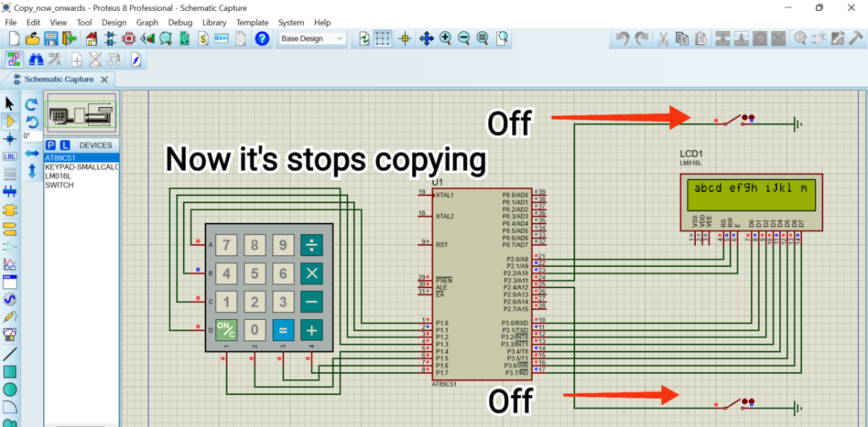Activate the Component mode tool
Viewport: 868px width, 427px height.
point(10,121)
